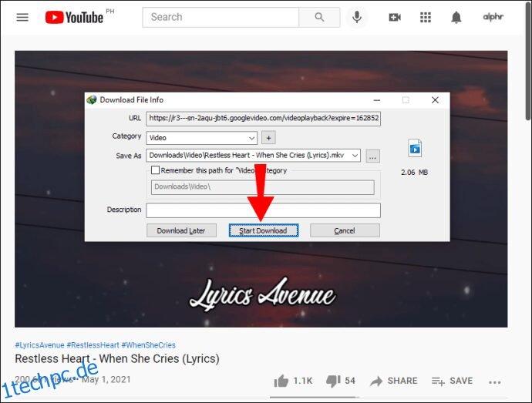This screenshot has height=403, width=532.
Task: Click the Start Download button
Action: coord(263,230)
